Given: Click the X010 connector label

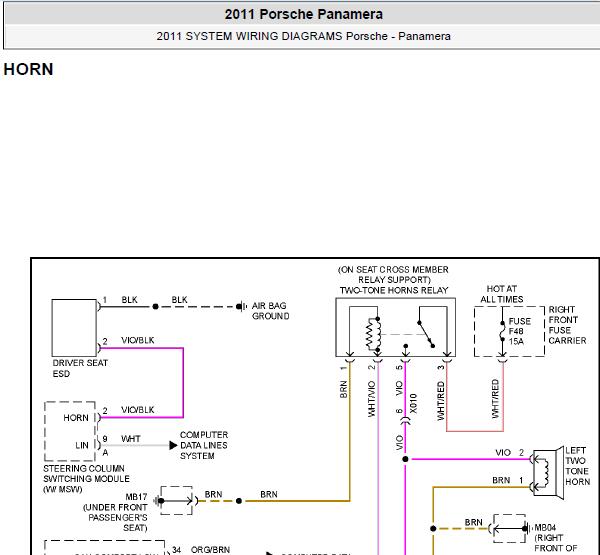Looking at the screenshot, I should pyautogui.click(x=413, y=404).
